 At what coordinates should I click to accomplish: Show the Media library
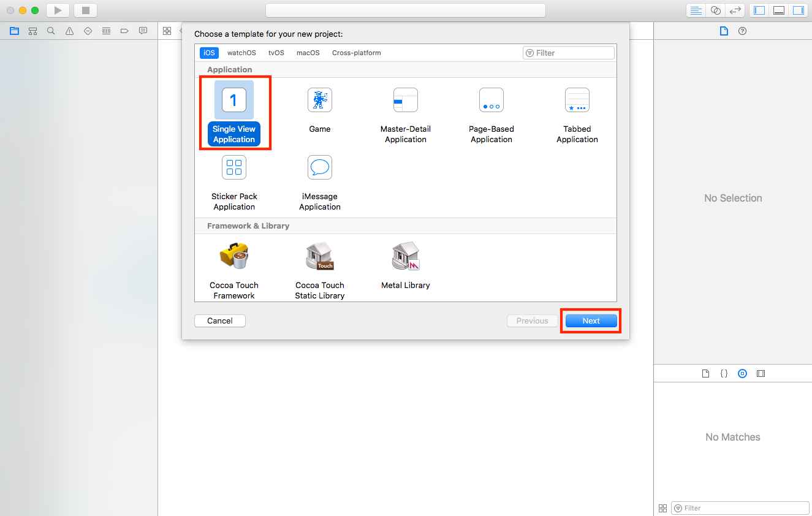coord(761,373)
